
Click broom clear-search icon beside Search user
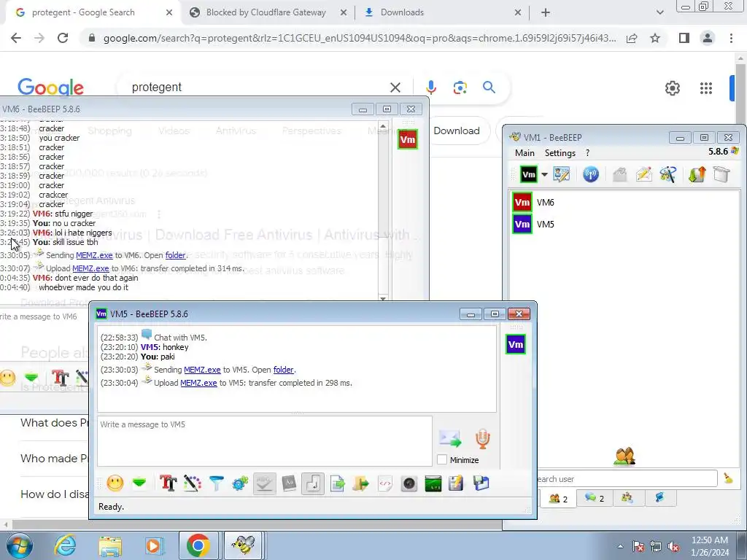click(x=728, y=478)
